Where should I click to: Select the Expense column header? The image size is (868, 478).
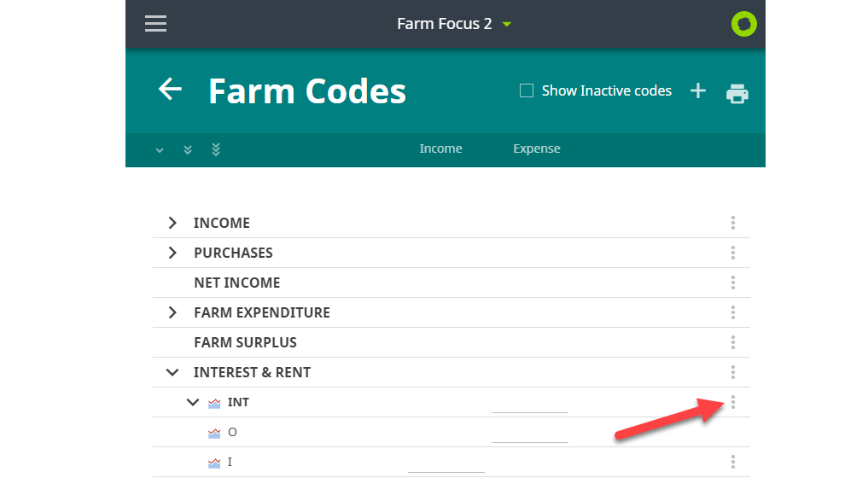click(x=536, y=149)
